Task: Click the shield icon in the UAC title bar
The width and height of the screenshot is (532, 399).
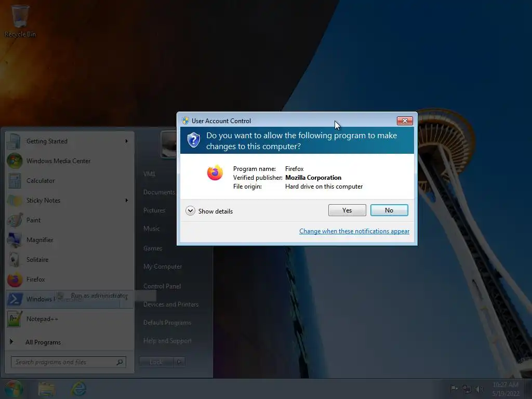Action: tap(185, 121)
